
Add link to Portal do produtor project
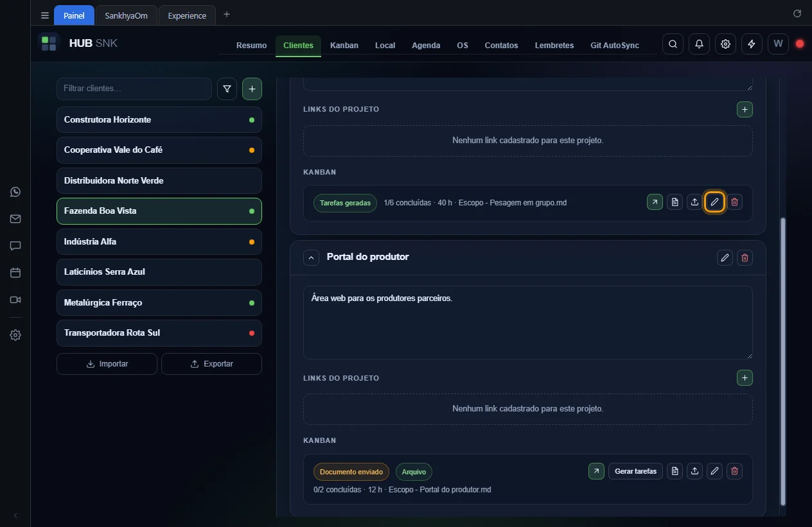pos(745,378)
